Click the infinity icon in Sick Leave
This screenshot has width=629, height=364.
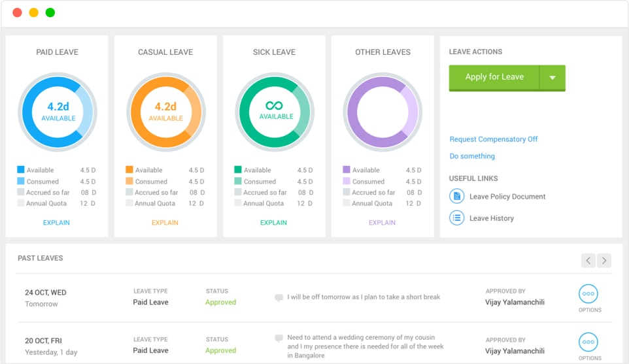click(274, 105)
